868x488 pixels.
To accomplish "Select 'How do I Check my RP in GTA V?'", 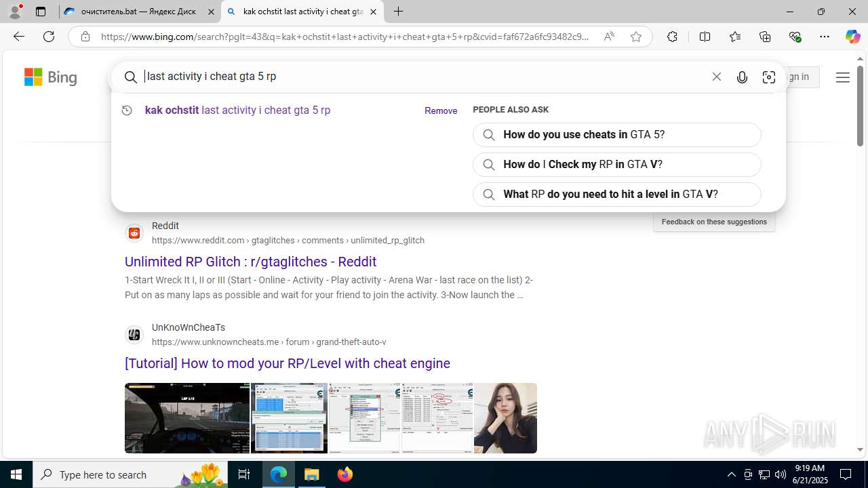I will [617, 164].
